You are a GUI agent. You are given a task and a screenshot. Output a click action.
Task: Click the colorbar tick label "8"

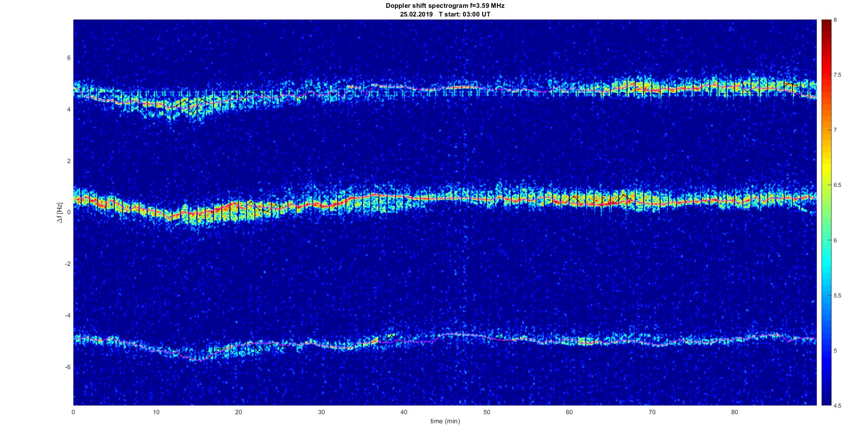tap(835, 20)
